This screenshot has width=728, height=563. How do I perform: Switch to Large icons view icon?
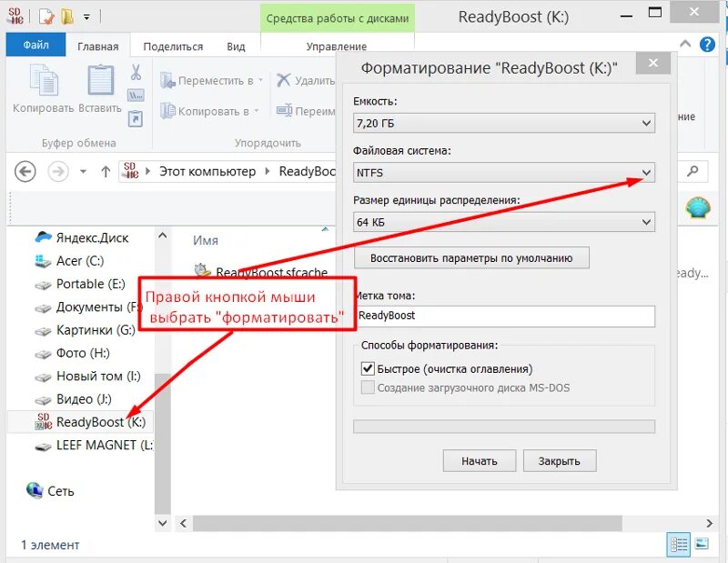[x=702, y=544]
